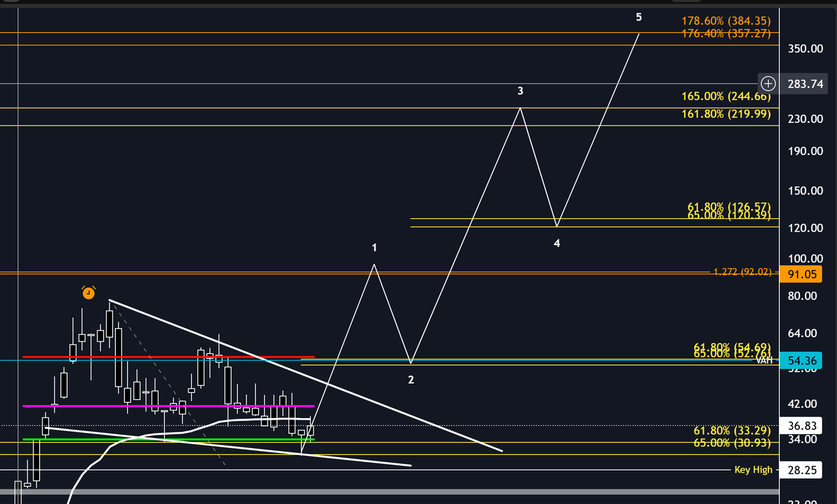Click the 176.40% (357.27) fib label
The height and width of the screenshot is (504, 837).
pos(726,34)
